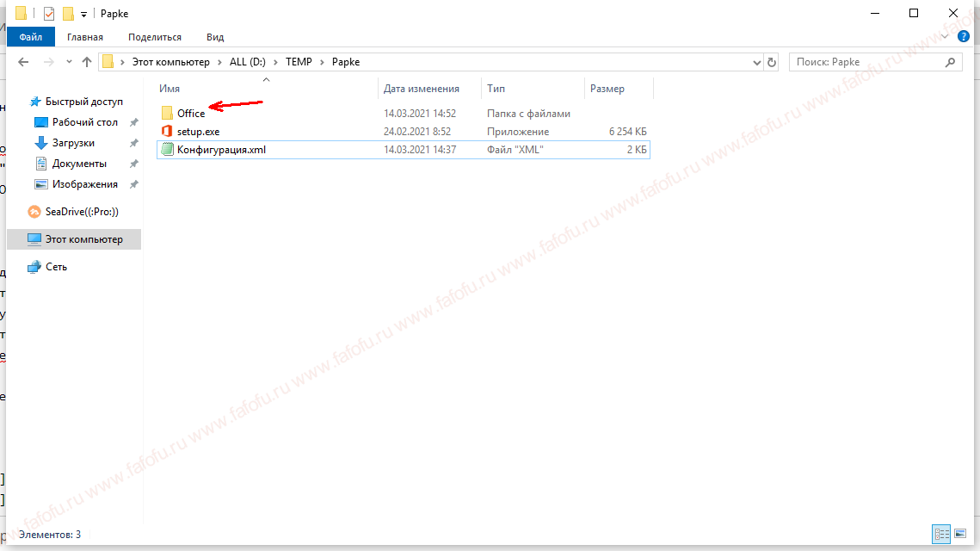
Task: Select Papke in address breadcrumb
Action: tap(346, 62)
